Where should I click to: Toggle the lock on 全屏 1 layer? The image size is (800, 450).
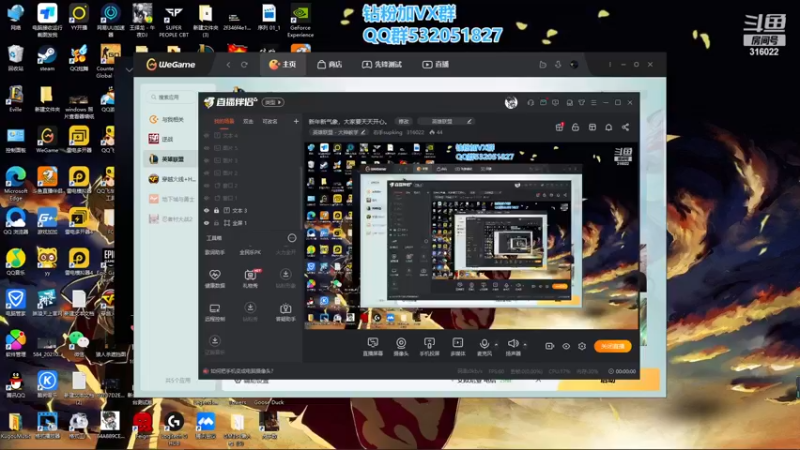(216, 223)
